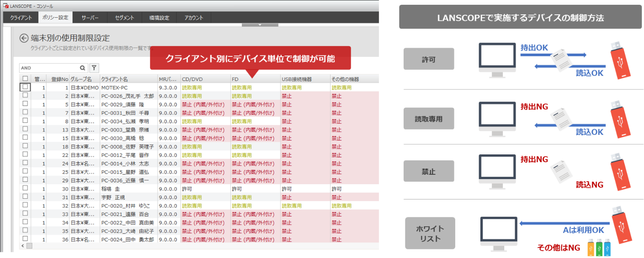Open the 環境設定 tab
The image size is (644, 258).
pos(159,18)
